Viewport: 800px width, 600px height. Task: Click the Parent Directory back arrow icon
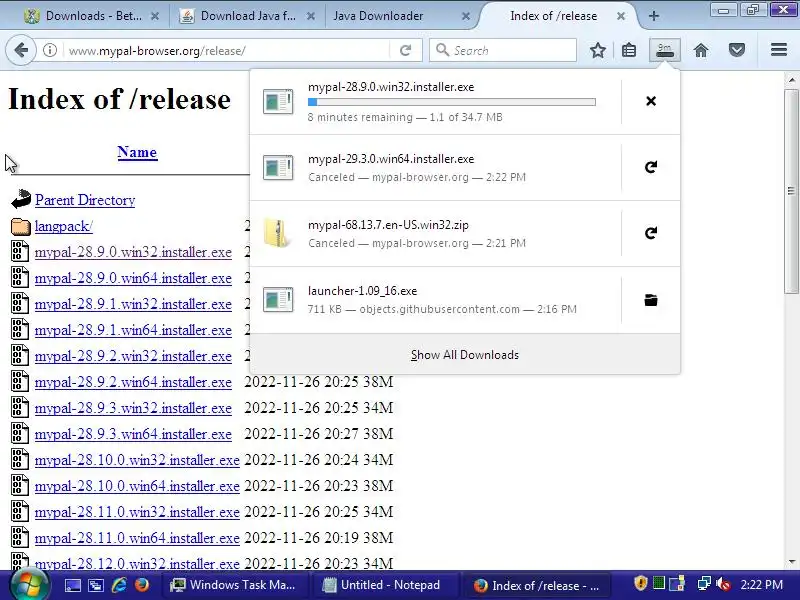pyautogui.click(x=21, y=199)
